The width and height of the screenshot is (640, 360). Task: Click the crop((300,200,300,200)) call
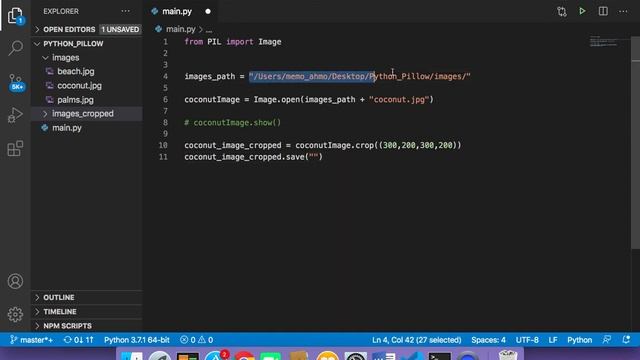[408, 145]
